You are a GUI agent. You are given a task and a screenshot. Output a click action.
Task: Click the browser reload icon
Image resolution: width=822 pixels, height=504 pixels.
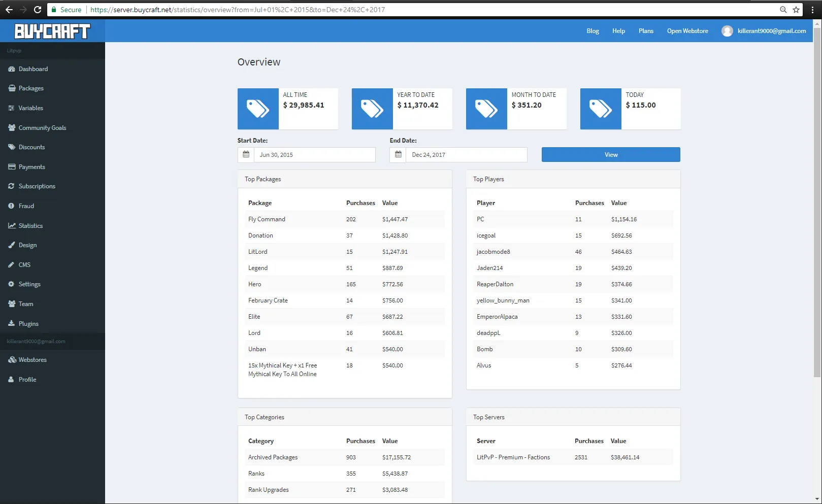click(x=37, y=10)
